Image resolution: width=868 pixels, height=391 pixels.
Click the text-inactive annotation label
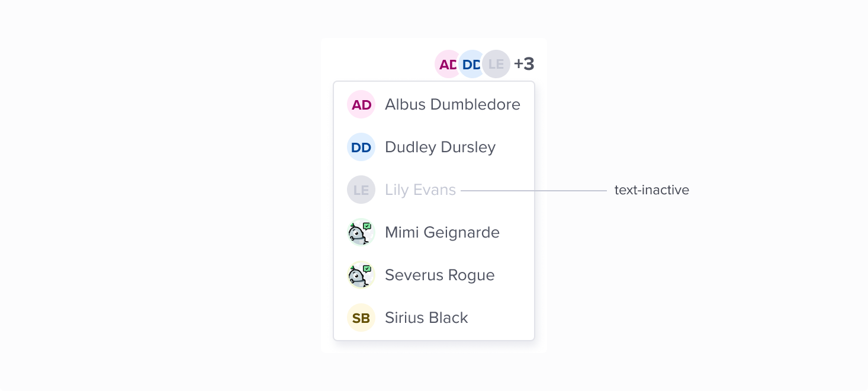(x=652, y=190)
